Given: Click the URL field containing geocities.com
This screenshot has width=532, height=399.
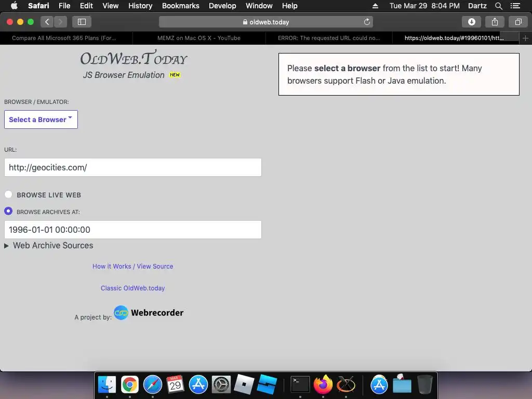Looking at the screenshot, I should pos(132,167).
